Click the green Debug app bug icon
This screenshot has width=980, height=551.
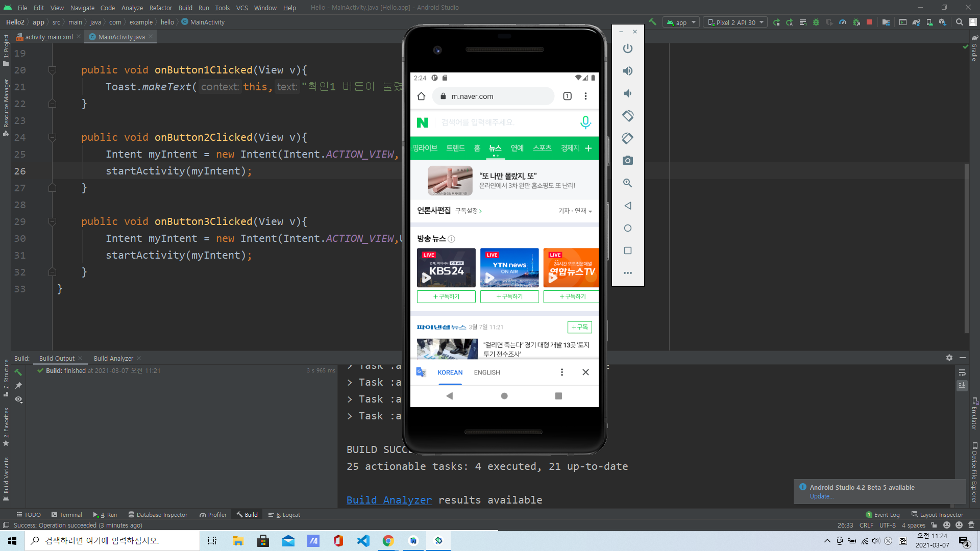click(816, 22)
